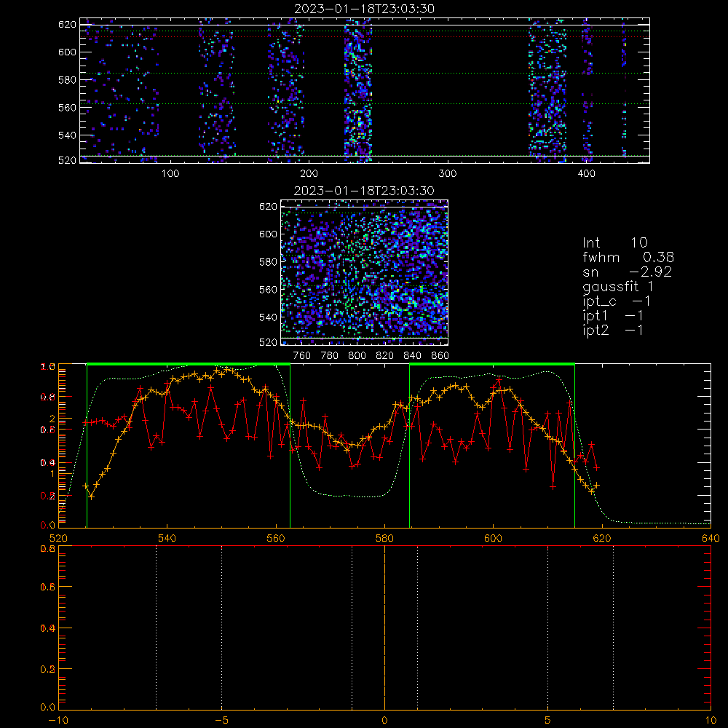Click the "0.6" y-axis label of the bottom plot
This screenshot has width=728, height=728.
(x=48, y=587)
